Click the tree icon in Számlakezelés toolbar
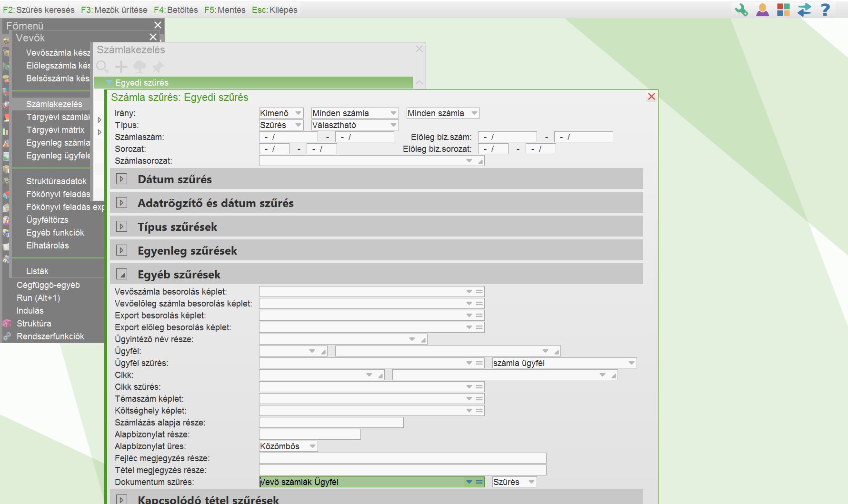This screenshot has height=504, width=848. 140,67
